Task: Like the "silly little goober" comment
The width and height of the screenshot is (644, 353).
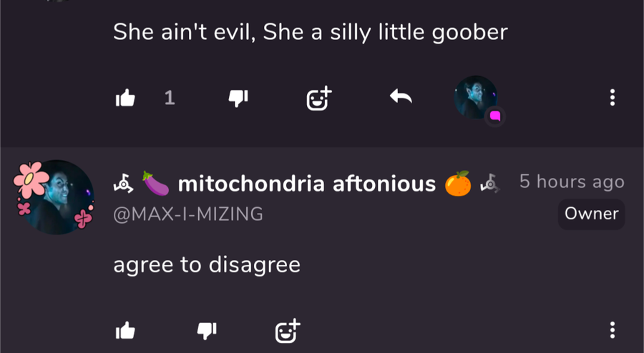Action: (x=125, y=98)
